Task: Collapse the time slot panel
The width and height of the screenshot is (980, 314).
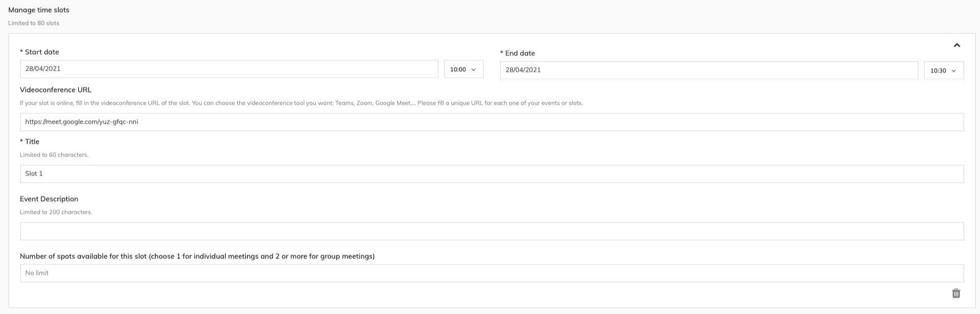Action: coord(956,45)
